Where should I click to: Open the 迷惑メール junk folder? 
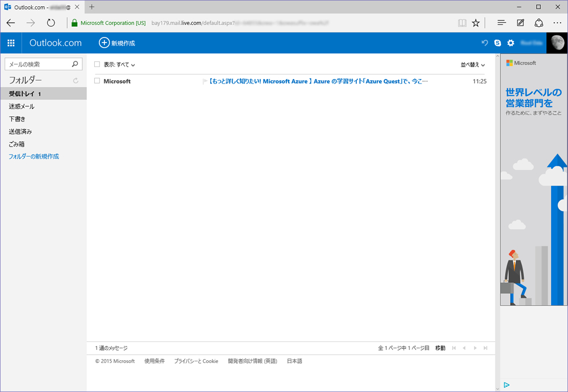(x=22, y=106)
